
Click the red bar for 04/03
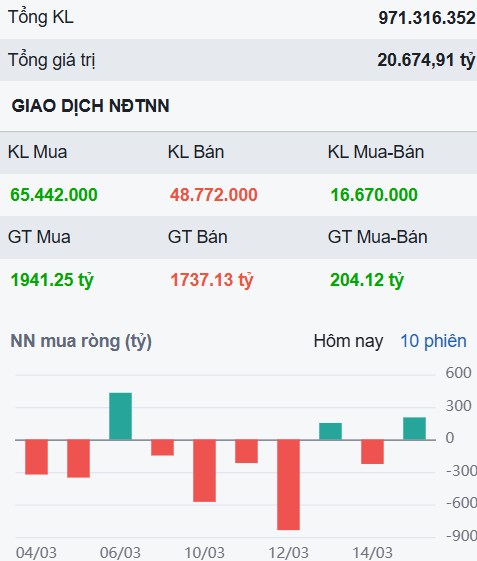pos(36,457)
